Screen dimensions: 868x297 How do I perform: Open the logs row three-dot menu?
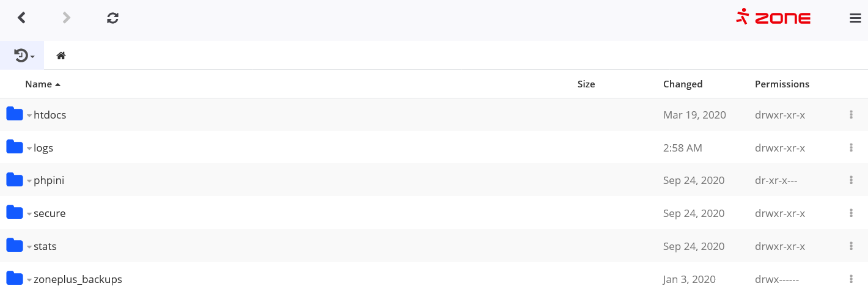tap(851, 147)
